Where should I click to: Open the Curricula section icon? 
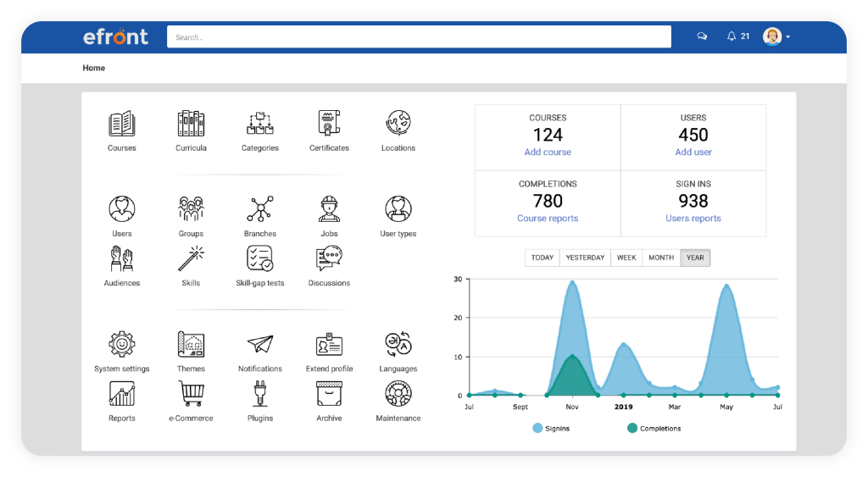click(x=191, y=125)
